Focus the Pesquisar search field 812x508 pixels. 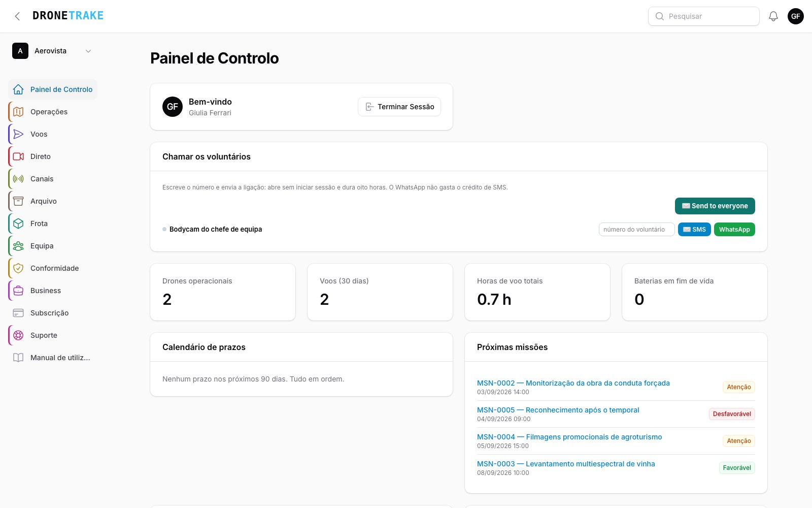704,16
